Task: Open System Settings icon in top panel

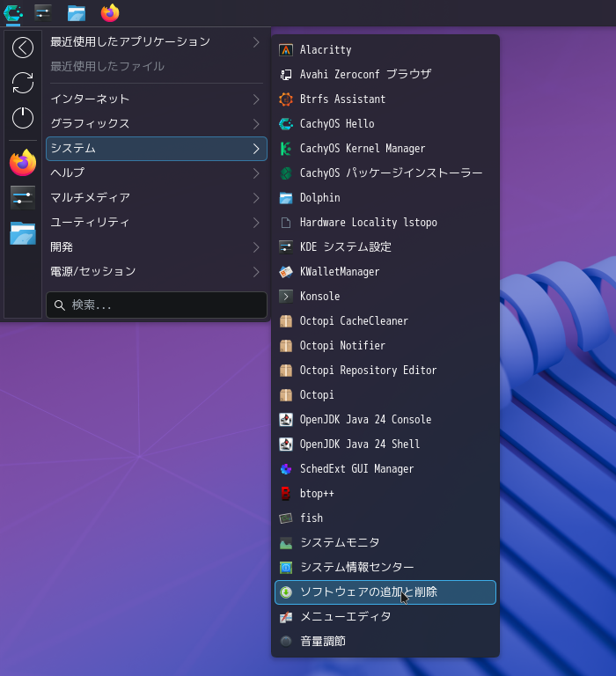Action: pos(42,13)
